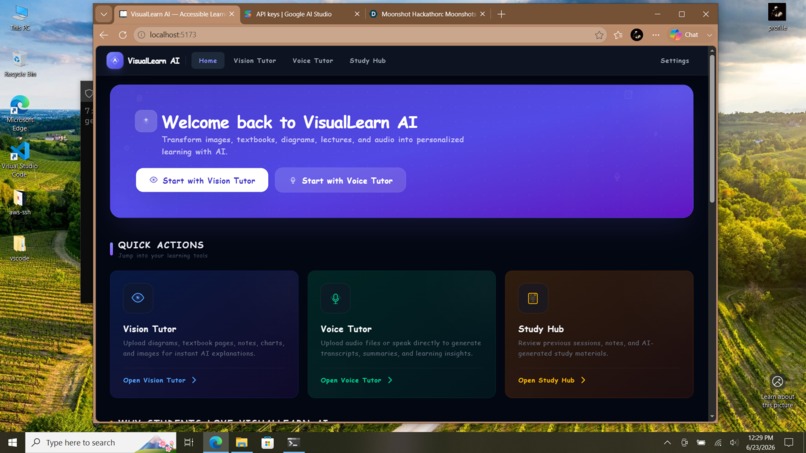Click the Vision Tutor card title
This screenshot has width=806, height=453.
point(150,329)
